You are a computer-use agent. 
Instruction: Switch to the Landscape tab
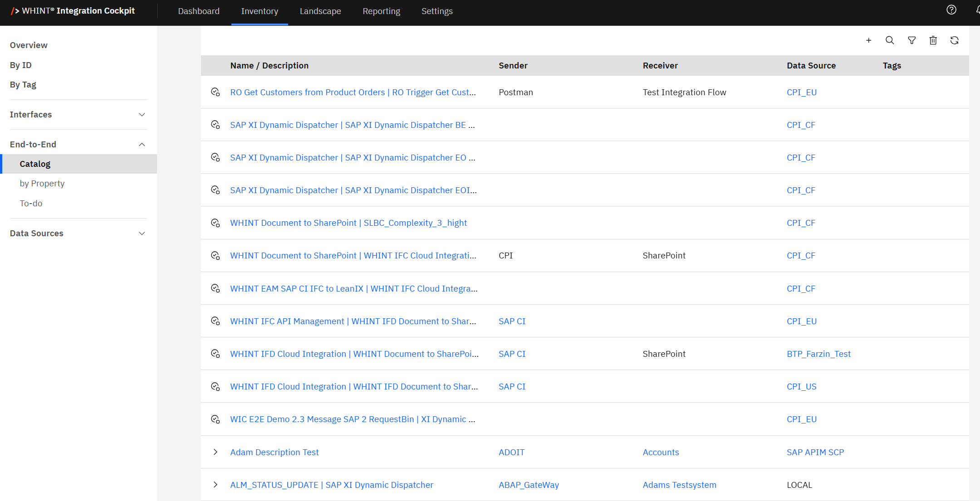pos(320,11)
